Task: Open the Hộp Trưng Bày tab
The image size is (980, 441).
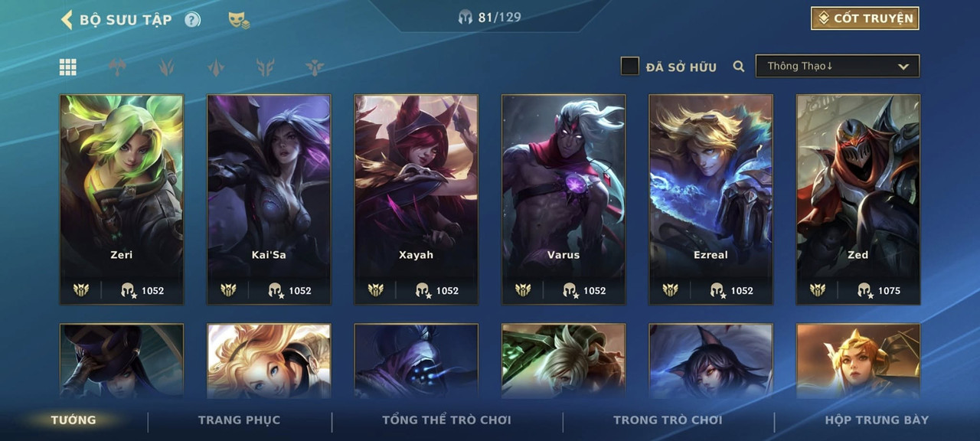Action: (x=877, y=420)
